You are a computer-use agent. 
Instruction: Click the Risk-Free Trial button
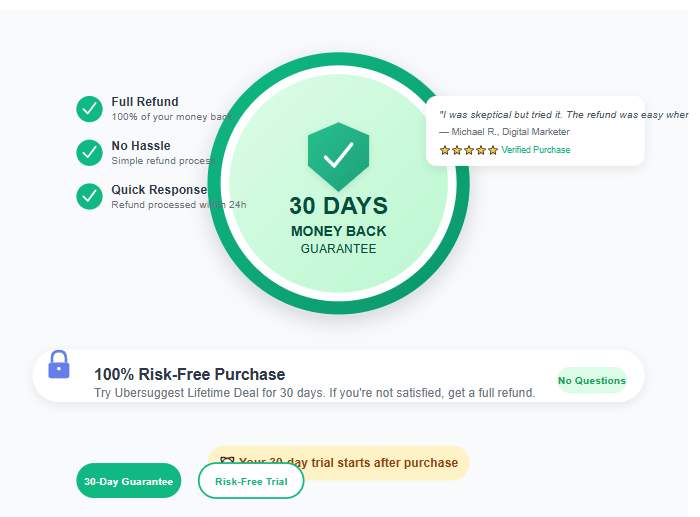pos(251,481)
